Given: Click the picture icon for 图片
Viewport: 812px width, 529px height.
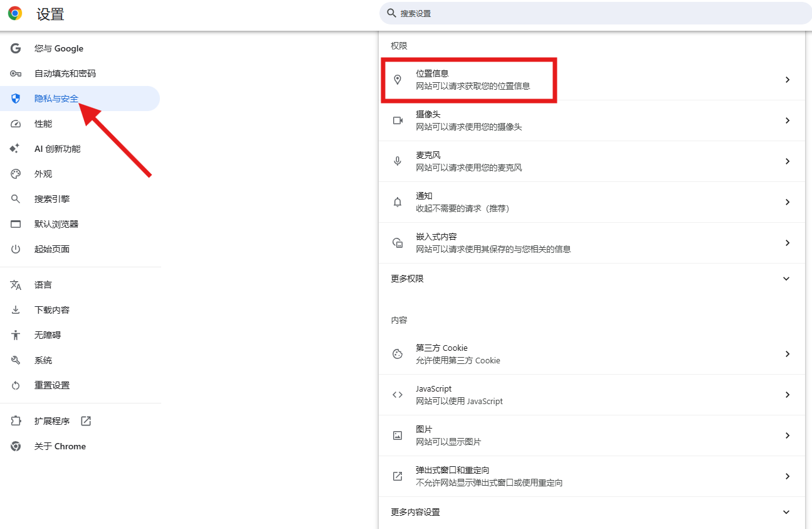Looking at the screenshot, I should coord(398,435).
